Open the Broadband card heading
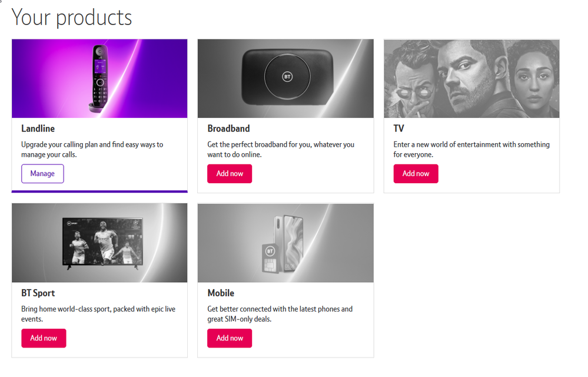This screenshot has height=377, width=588. (x=228, y=128)
